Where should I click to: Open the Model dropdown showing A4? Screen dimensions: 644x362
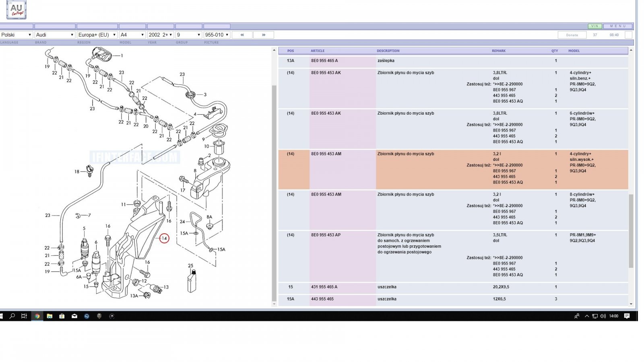[x=132, y=35]
